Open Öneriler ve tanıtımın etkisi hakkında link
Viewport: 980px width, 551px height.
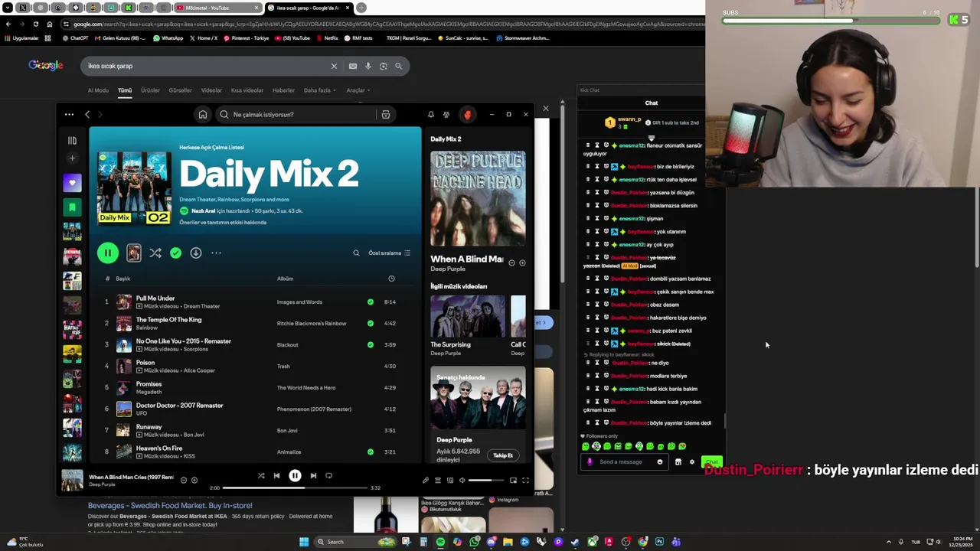pos(223,223)
